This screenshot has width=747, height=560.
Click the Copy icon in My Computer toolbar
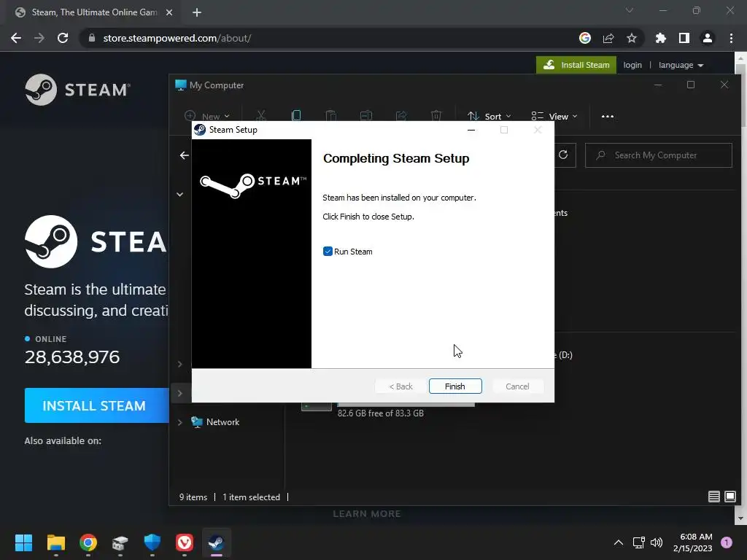(x=296, y=116)
